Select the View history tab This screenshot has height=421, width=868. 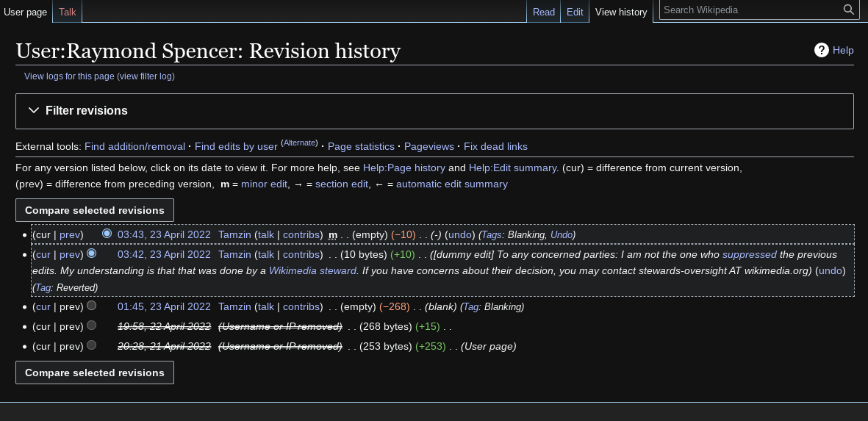tap(621, 12)
